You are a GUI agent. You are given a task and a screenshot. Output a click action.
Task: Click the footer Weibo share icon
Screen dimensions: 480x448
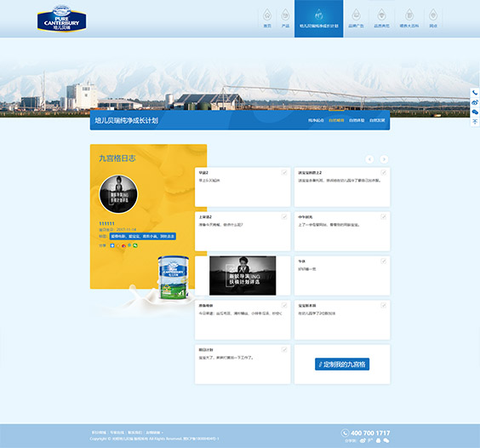pyautogui.click(x=363, y=440)
